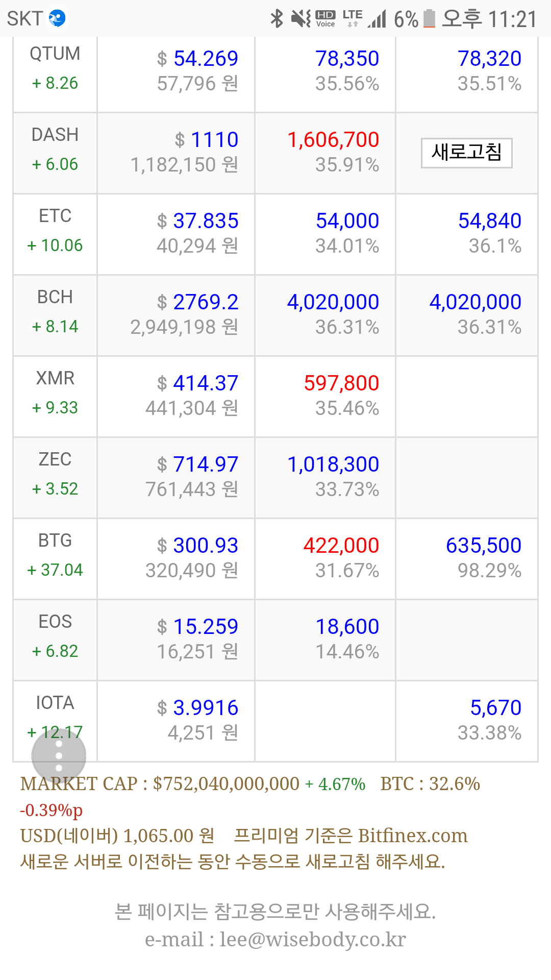The width and height of the screenshot is (551, 980).
Task: Tap the signal strength bars icon
Action: pos(377,19)
